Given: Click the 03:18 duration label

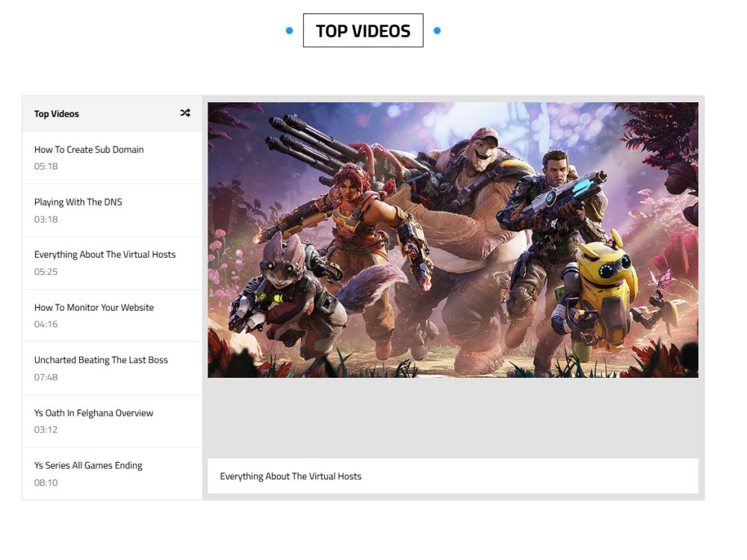Looking at the screenshot, I should click(46, 219).
